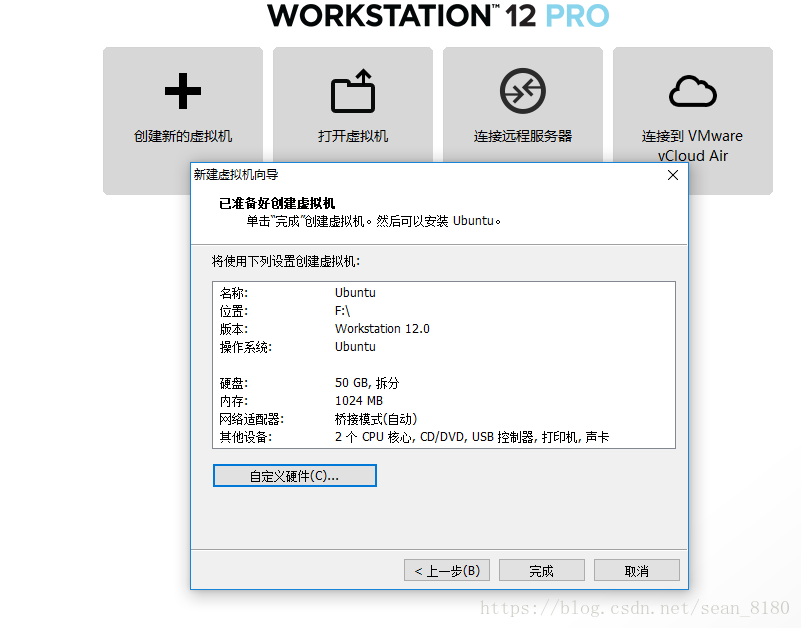The height and width of the screenshot is (628, 801).
Task: Click the 名称 value Ubuntu
Action: (355, 293)
